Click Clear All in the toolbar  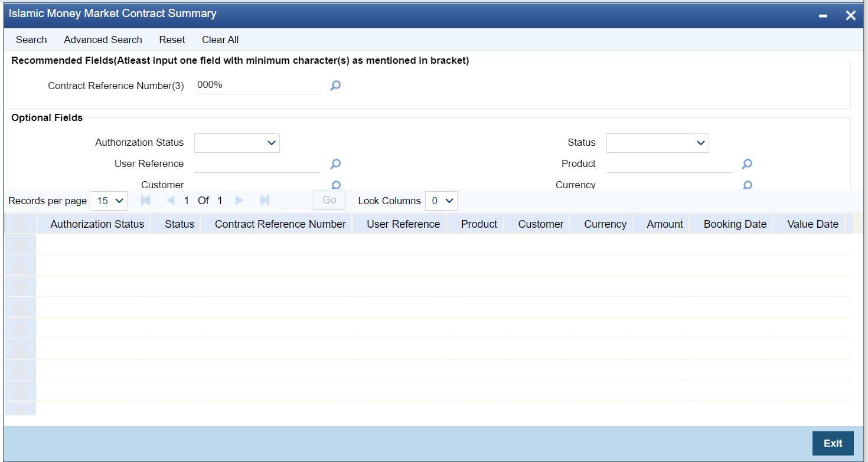[220, 40]
